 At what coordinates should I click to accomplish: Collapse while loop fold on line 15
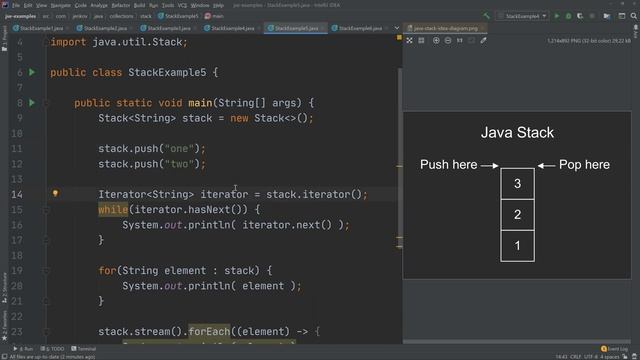46,210
